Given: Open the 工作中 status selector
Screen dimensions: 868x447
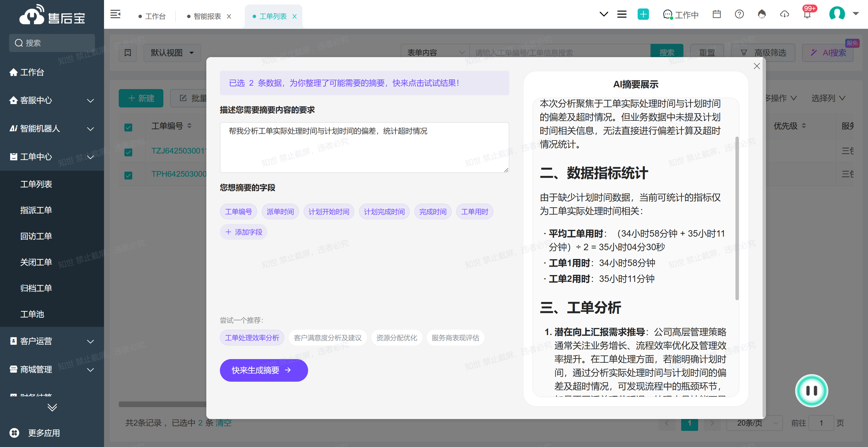Looking at the screenshot, I should [681, 15].
